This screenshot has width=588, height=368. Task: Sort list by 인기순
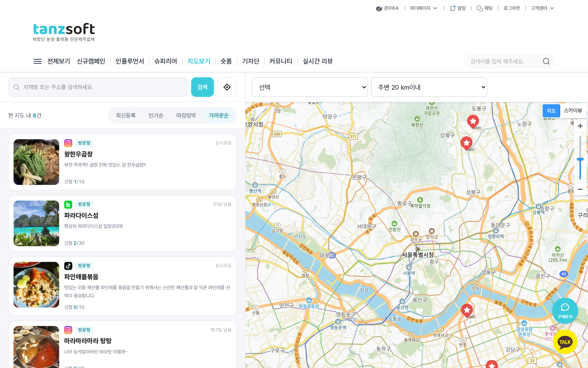click(x=156, y=116)
